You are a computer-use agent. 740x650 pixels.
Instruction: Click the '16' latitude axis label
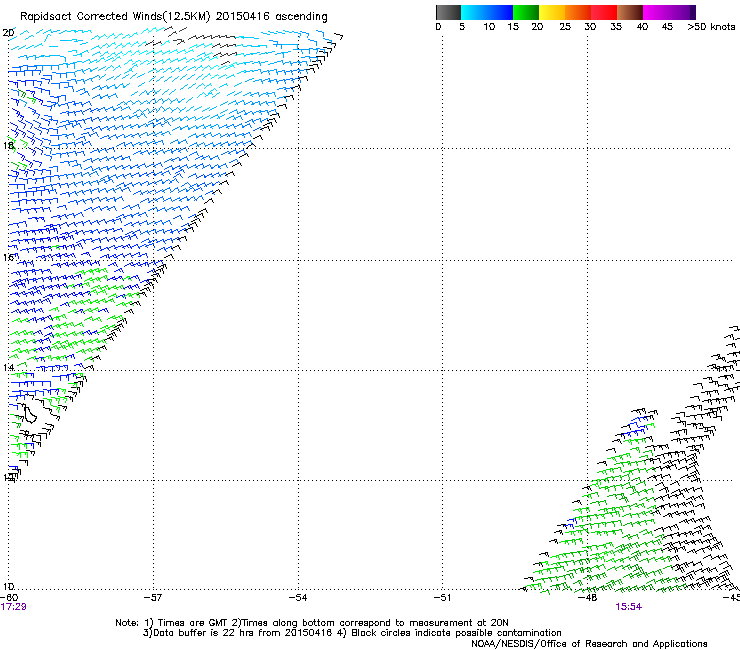[8, 257]
